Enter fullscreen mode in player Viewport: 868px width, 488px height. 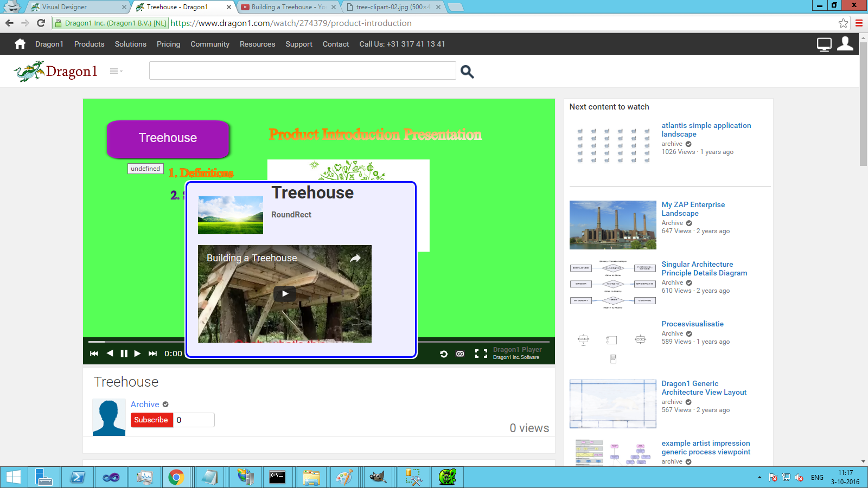[481, 354]
